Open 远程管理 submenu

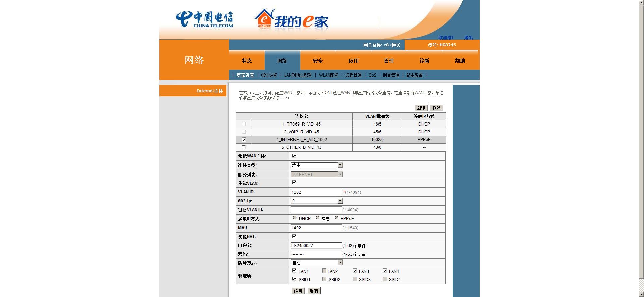[x=353, y=75]
